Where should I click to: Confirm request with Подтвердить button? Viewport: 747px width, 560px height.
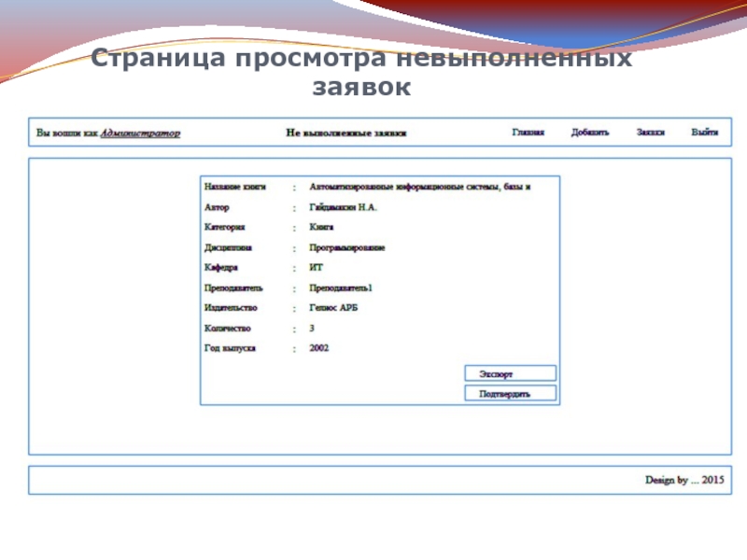click(510, 393)
